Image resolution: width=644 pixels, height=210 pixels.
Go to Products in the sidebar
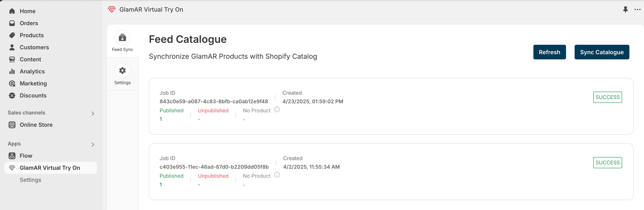[x=32, y=35]
